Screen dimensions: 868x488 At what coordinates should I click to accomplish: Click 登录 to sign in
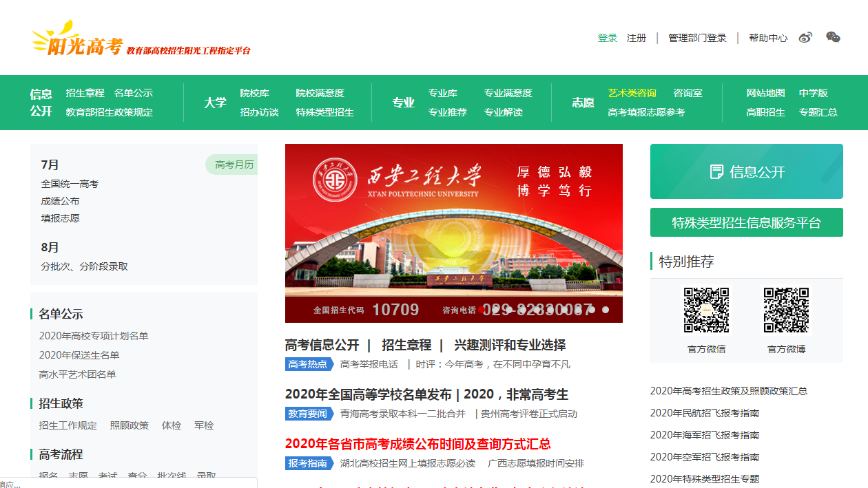click(x=608, y=39)
